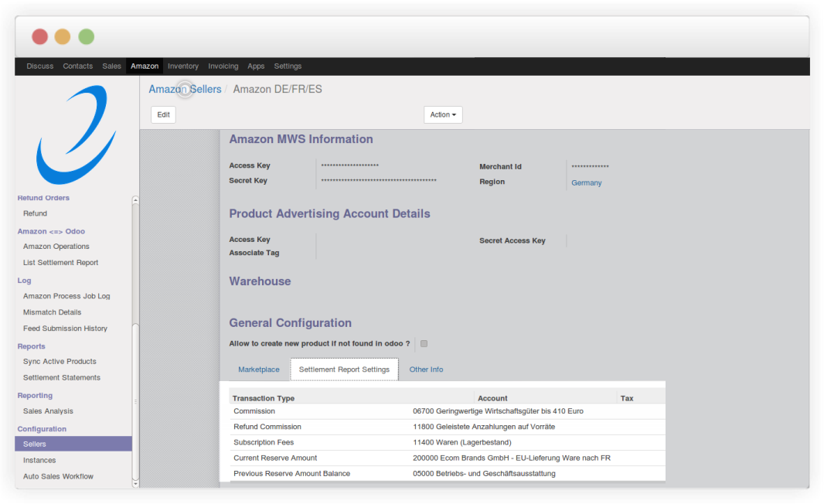The width and height of the screenshot is (824, 504).
Task: Open the Invoicing menu
Action: pyautogui.click(x=223, y=66)
